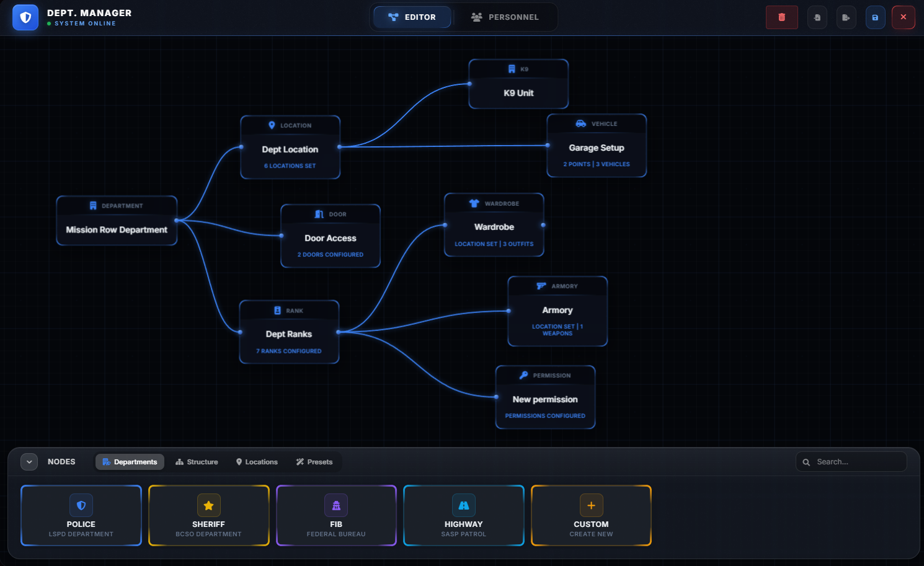924x566 pixels.
Task: Open the Structure nodes category
Action: click(197, 462)
